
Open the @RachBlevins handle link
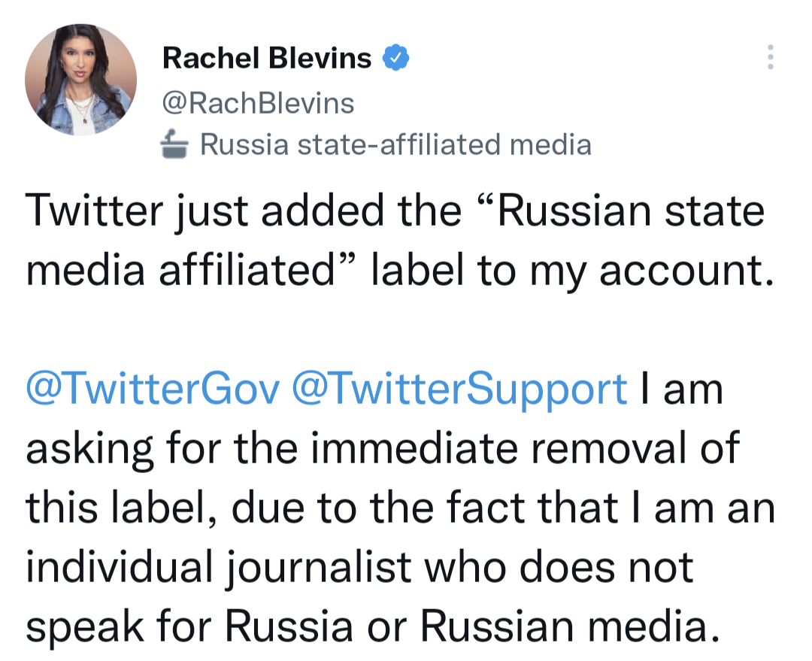click(x=258, y=102)
